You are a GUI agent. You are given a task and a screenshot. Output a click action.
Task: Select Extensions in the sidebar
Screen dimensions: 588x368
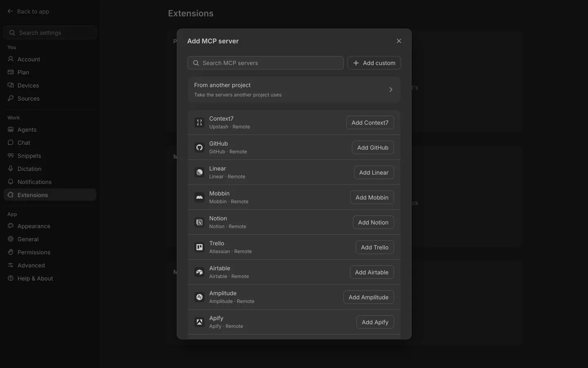tap(50, 195)
